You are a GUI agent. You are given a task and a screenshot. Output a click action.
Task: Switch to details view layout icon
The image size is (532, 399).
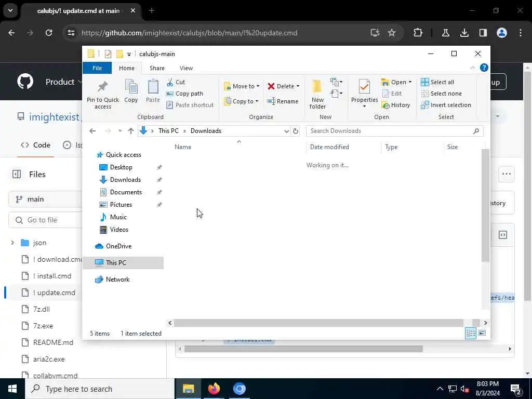click(471, 333)
